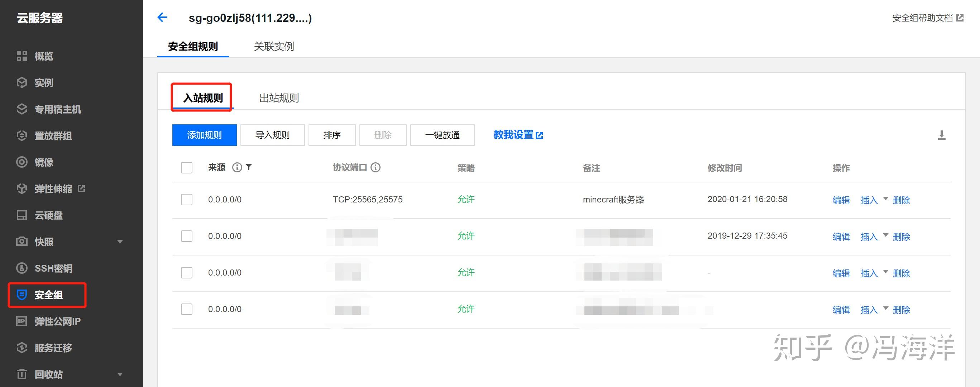This screenshot has height=387, width=980.
Task: Click the filter funnel icon beside 来源
Action: (249, 167)
